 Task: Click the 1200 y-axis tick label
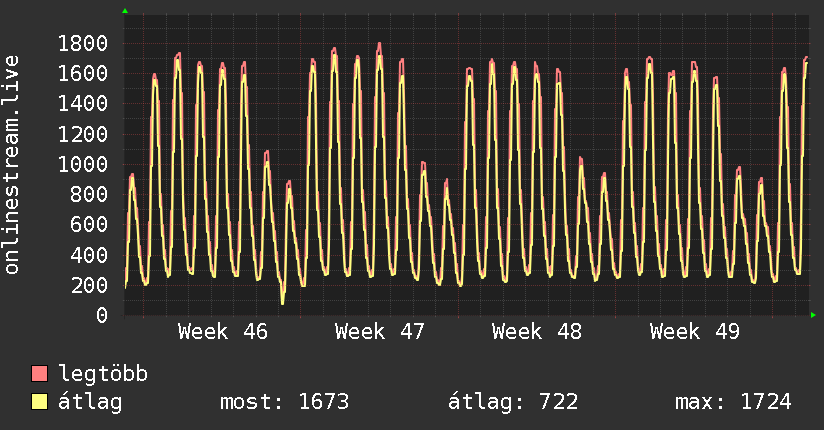pos(83,134)
